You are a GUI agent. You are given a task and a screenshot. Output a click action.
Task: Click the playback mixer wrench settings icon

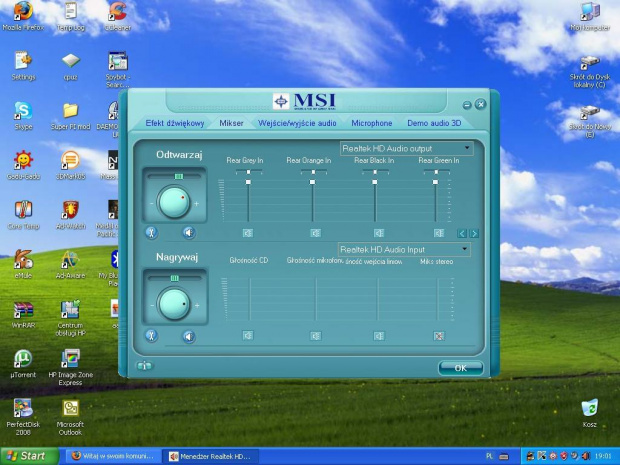(x=151, y=232)
